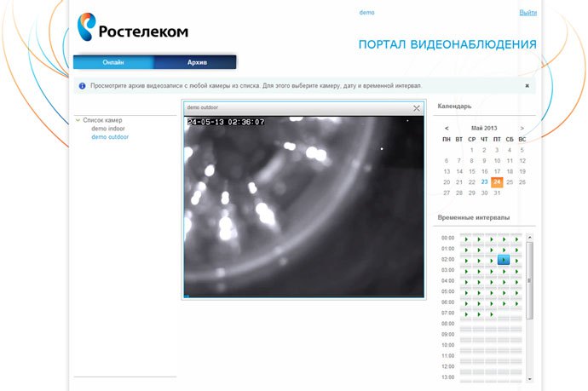Play the second interval in the 00:00 row

click(479, 239)
